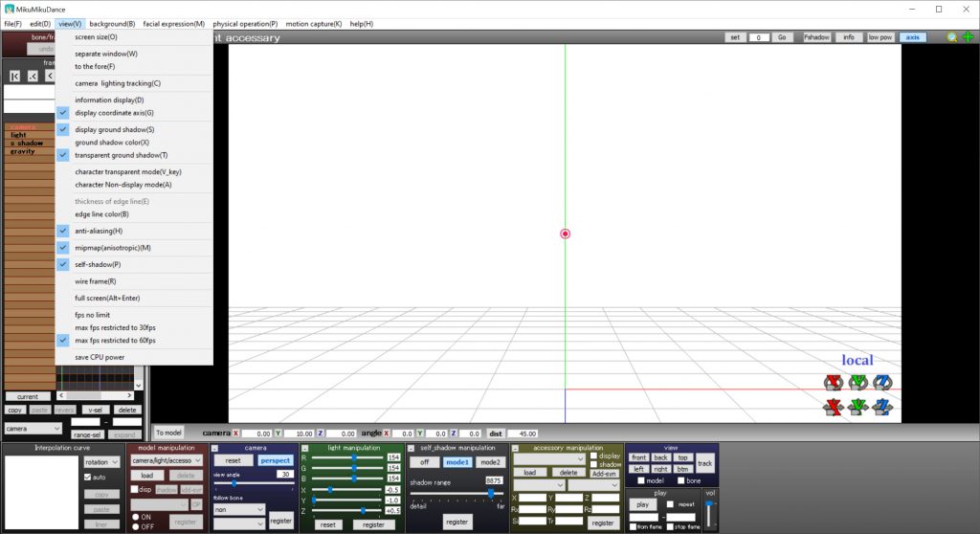
Task: Click the dist value input field
Action: click(x=523, y=434)
